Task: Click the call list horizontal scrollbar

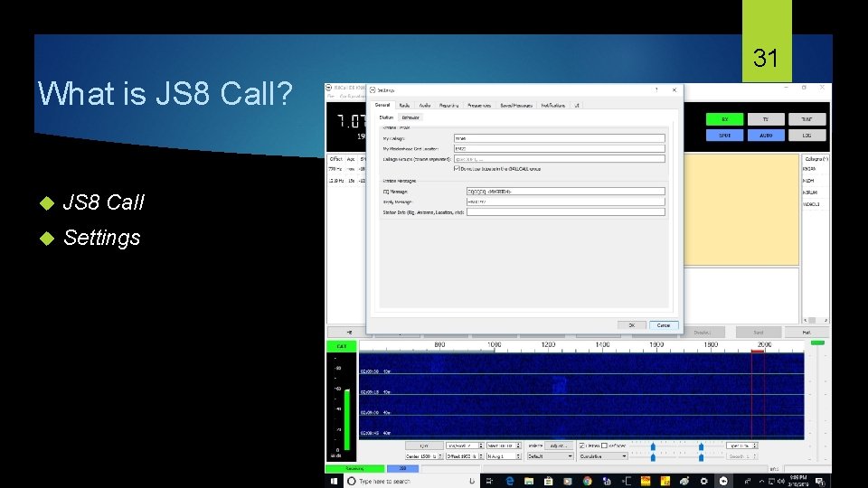Action: tap(816, 320)
